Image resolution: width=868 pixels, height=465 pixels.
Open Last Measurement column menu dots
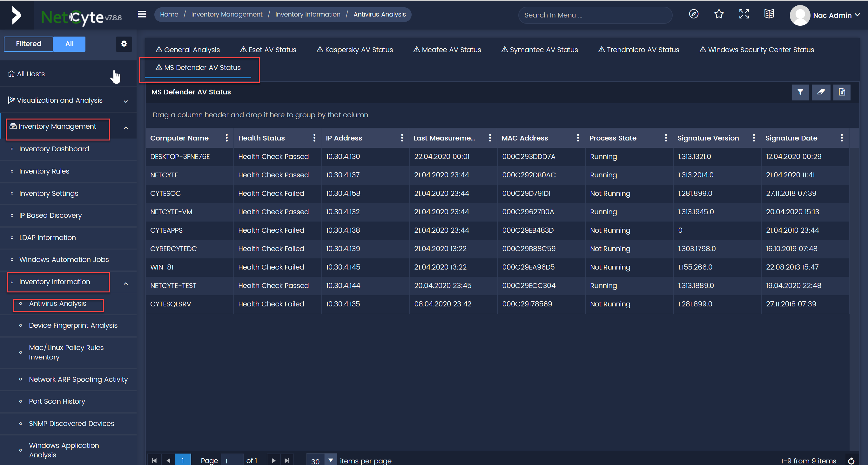490,138
